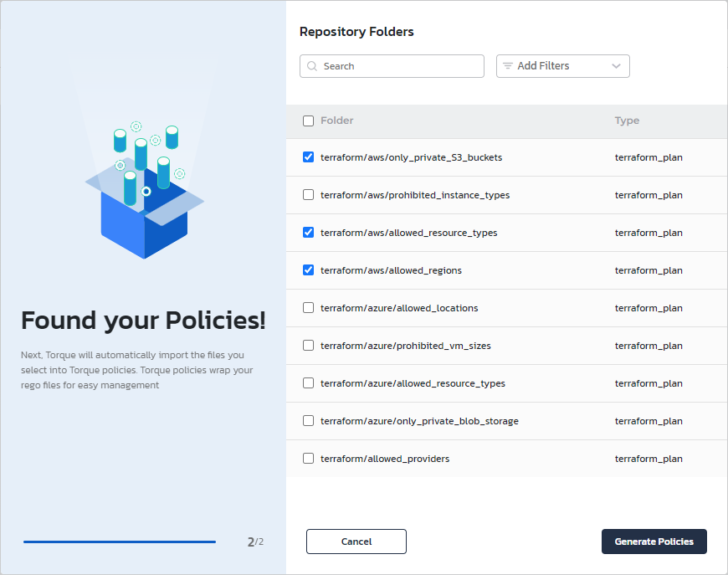The height and width of the screenshot is (575, 728).
Task: Tick terraform/azure/only_private_blob_storage checkbox
Action: click(x=308, y=421)
